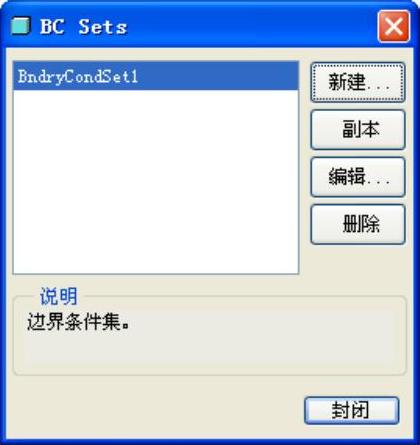Delete the highlighted BndryCondSet1 entry
The width and height of the screenshot is (420, 445).
[358, 224]
